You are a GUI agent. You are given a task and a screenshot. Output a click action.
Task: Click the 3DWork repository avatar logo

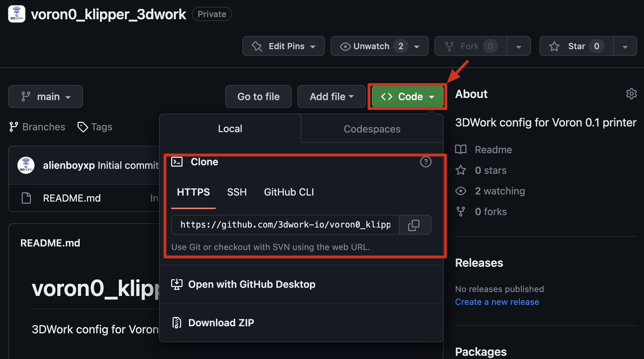pyautogui.click(x=17, y=14)
